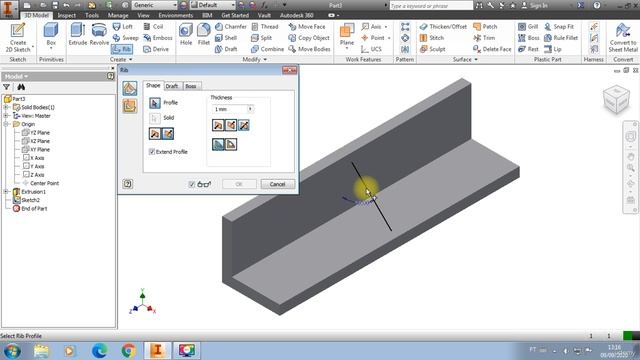Click the Thread tool

pos(265,27)
